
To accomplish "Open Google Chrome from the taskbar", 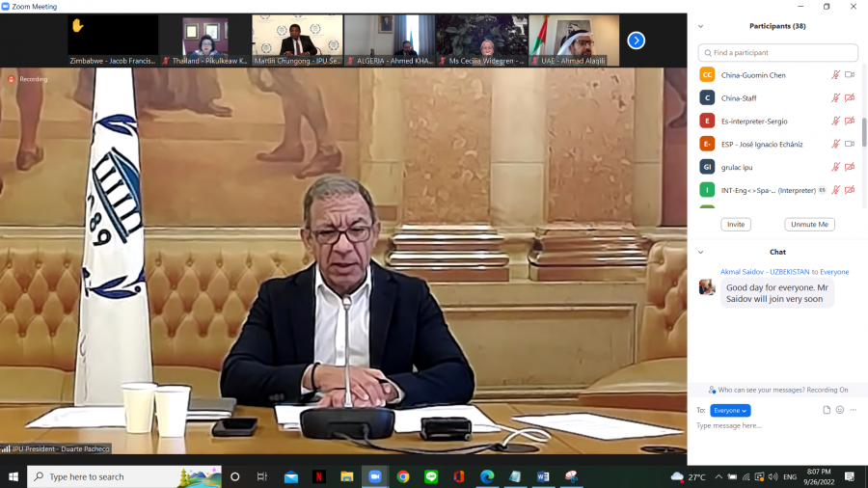I will (x=403, y=476).
